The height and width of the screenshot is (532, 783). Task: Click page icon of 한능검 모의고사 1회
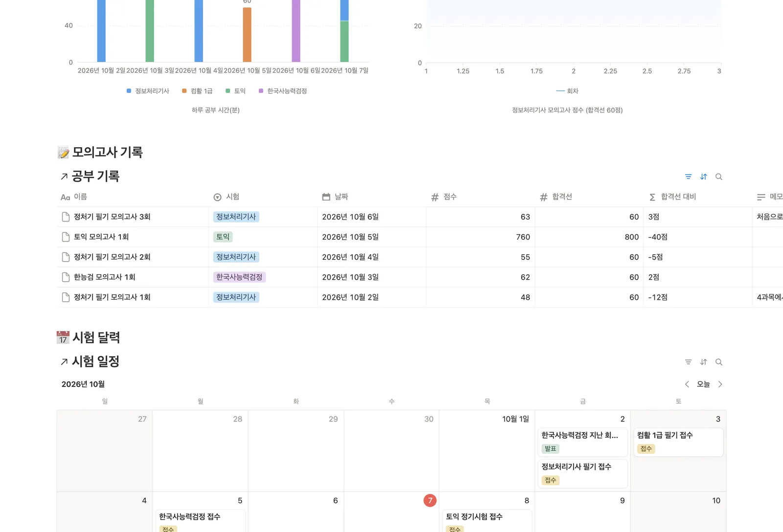(x=66, y=277)
